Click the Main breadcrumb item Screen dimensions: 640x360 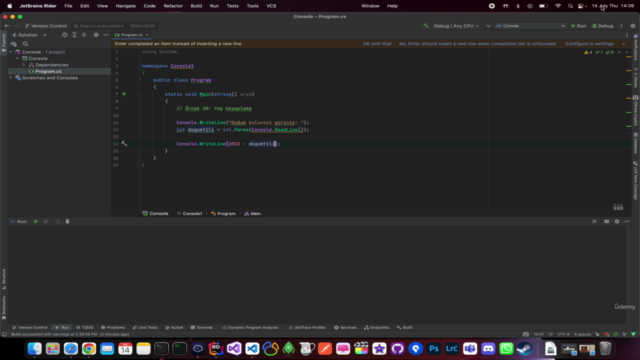pyautogui.click(x=252, y=213)
